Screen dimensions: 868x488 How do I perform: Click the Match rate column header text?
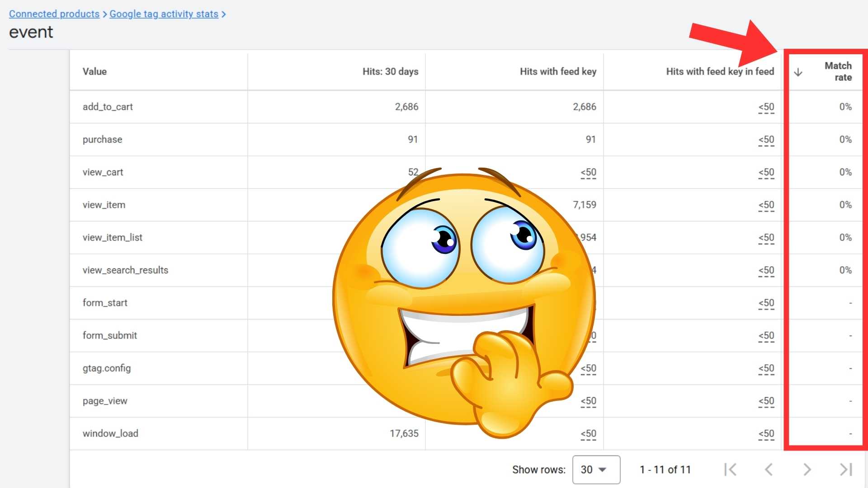pyautogui.click(x=838, y=71)
